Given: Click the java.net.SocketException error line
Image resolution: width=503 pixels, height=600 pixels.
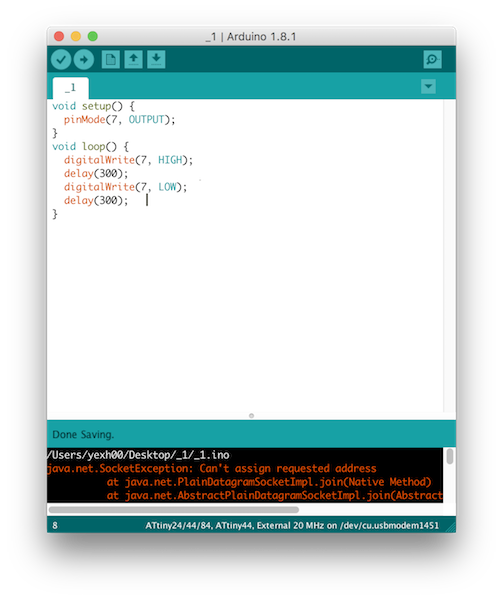Looking at the screenshot, I should (212, 469).
